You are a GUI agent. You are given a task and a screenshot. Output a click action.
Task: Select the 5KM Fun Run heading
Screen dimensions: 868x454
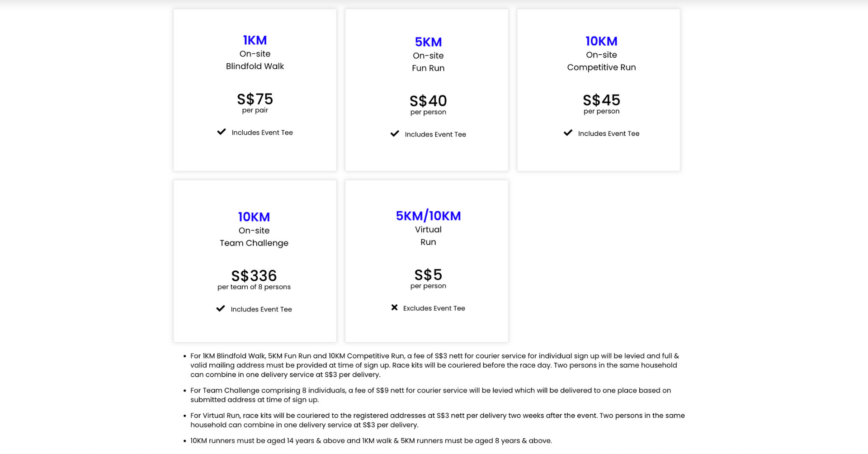428,42
